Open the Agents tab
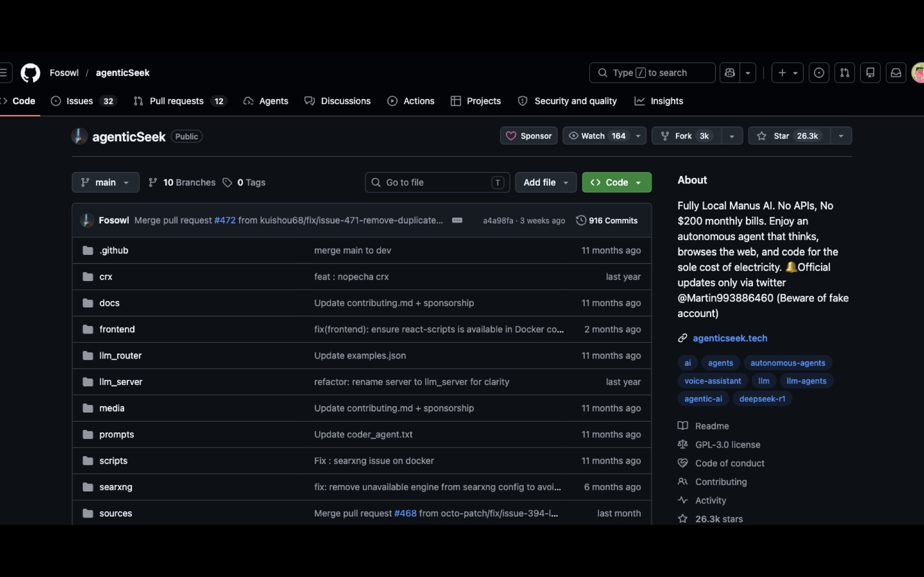This screenshot has height=577, width=924. point(266,101)
